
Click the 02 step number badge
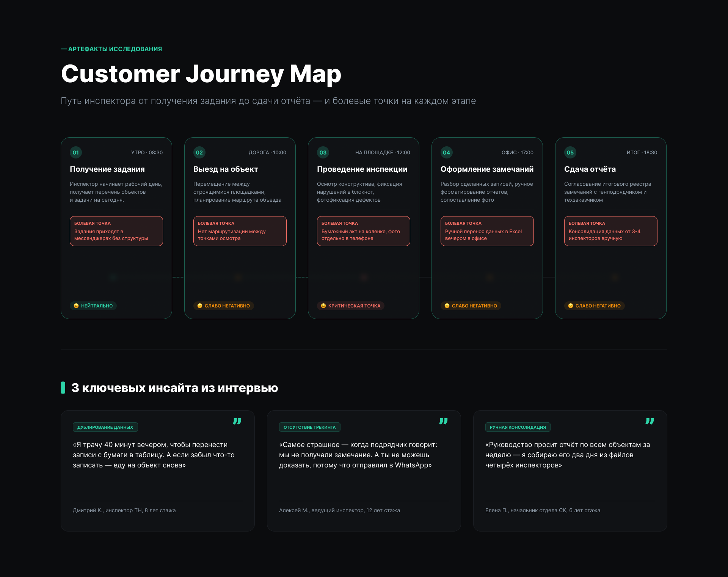click(x=199, y=152)
